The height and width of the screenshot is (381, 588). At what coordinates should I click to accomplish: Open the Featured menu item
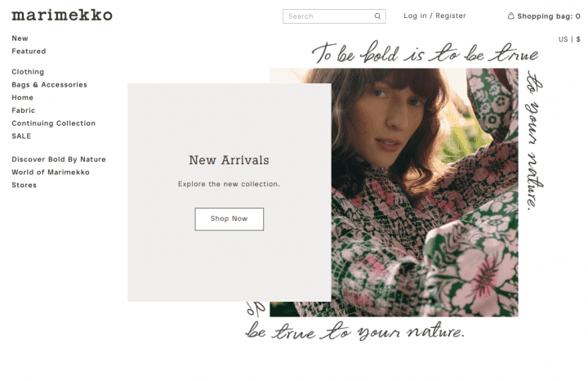click(x=29, y=51)
